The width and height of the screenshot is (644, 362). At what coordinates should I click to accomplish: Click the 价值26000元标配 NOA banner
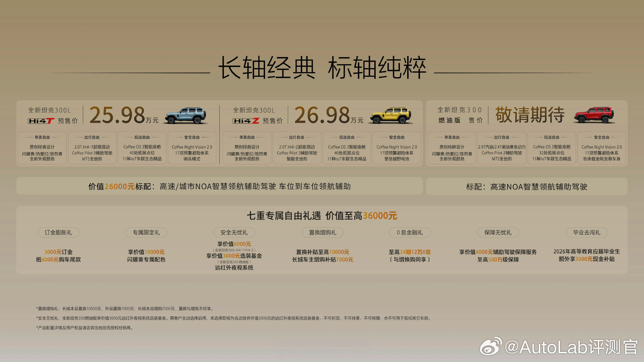219,186
